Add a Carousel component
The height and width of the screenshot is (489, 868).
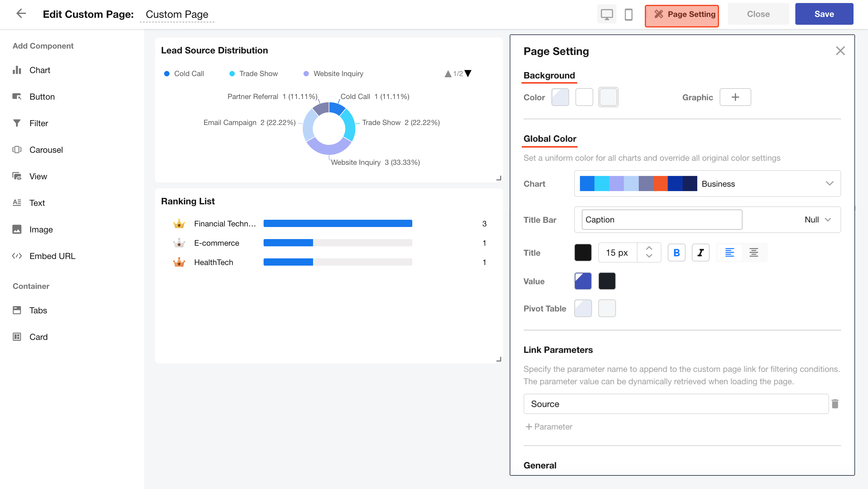click(x=46, y=150)
